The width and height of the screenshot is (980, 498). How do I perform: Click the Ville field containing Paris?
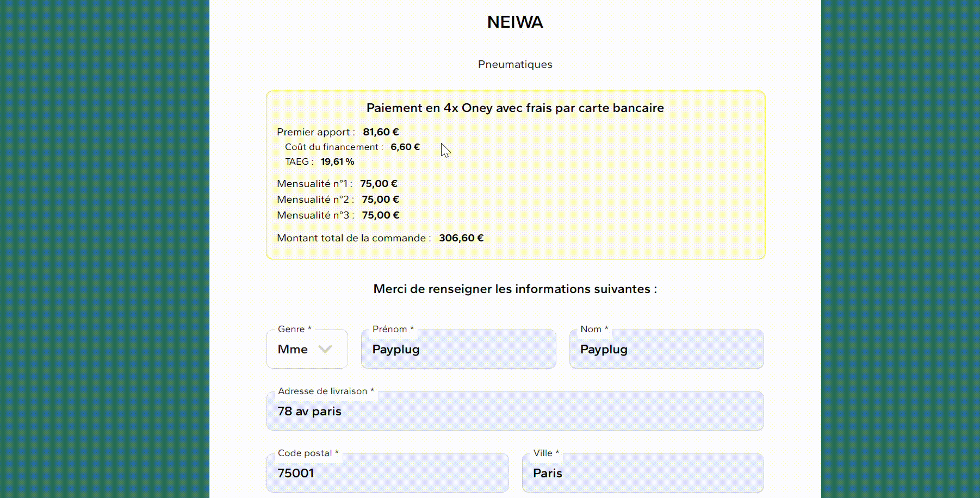tap(643, 473)
